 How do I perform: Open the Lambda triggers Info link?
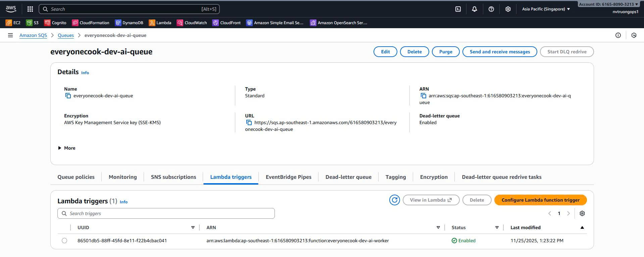pyautogui.click(x=123, y=202)
